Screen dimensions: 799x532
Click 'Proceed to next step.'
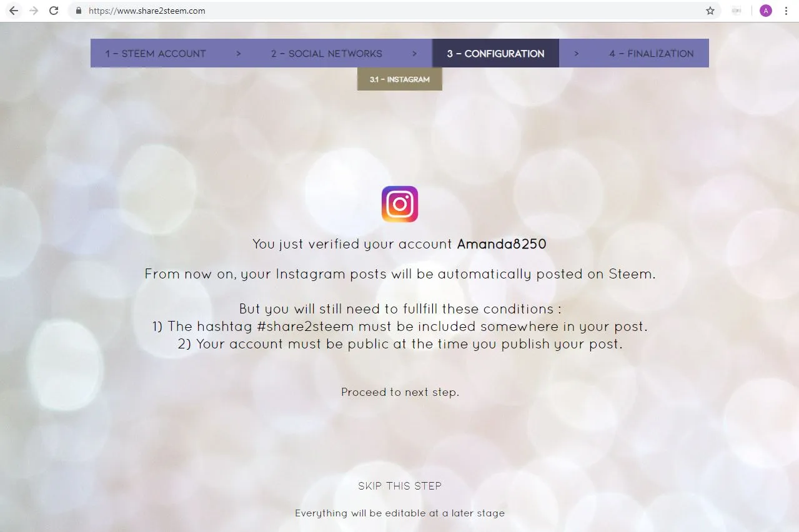(400, 392)
